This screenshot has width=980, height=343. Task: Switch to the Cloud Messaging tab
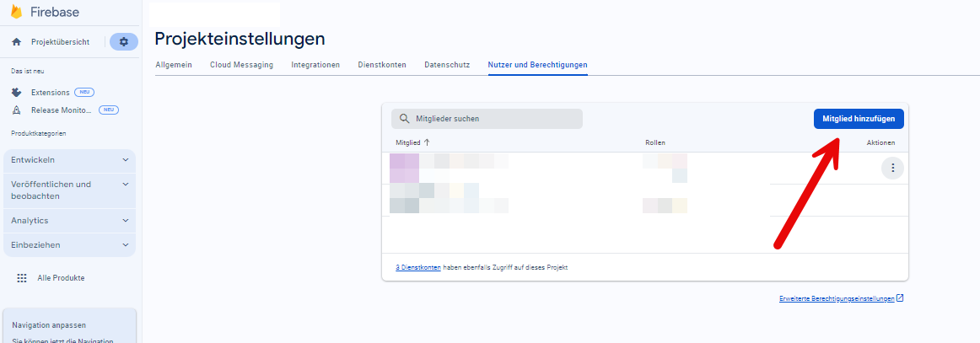241,65
